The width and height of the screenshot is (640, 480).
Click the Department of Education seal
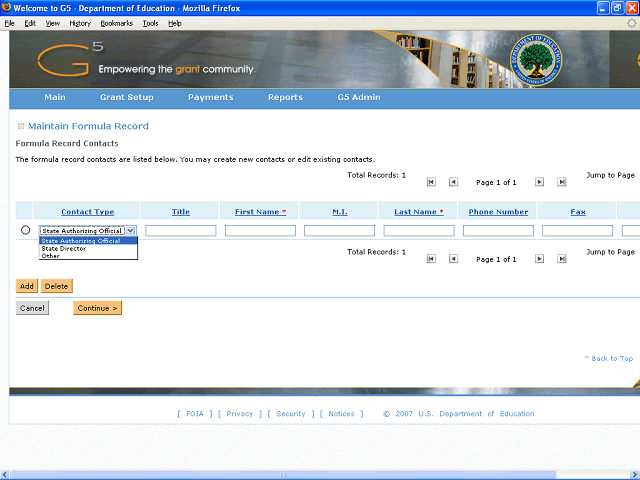click(536, 60)
